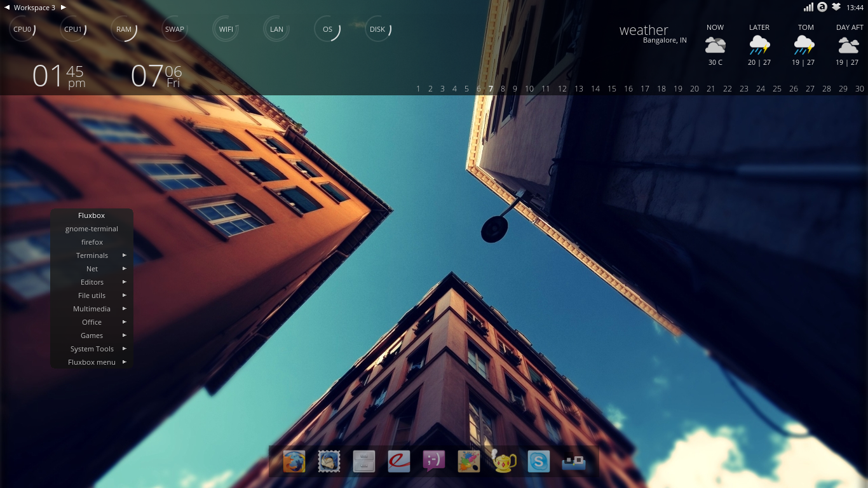This screenshot has height=488, width=868.
Task: Select gnome-terminal from the Fluxbox menu
Action: tap(92, 228)
